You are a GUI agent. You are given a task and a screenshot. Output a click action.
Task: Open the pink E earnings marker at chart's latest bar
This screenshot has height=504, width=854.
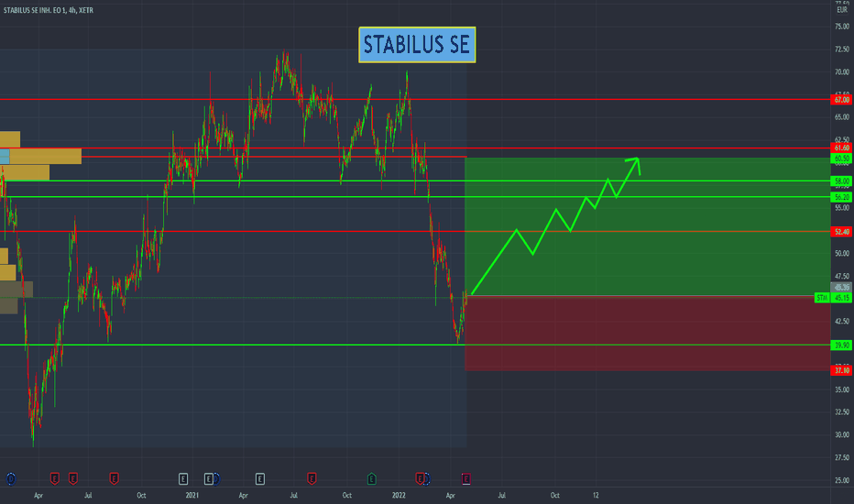point(465,479)
